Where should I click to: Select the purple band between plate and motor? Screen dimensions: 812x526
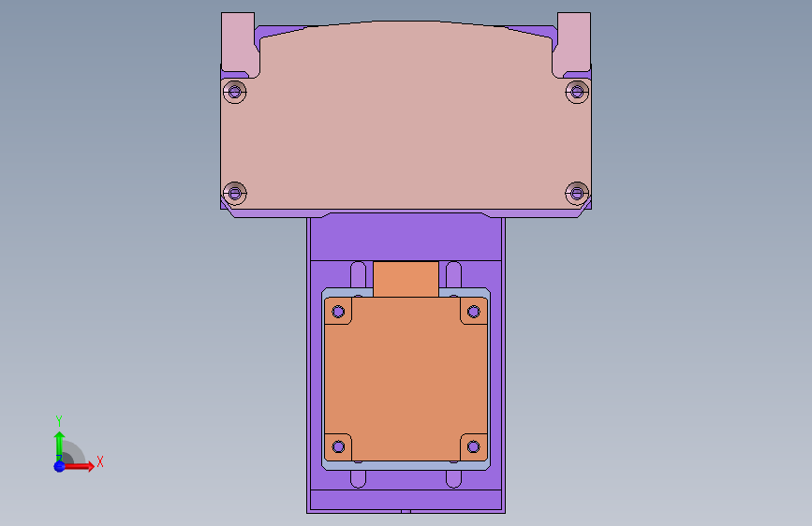(406, 239)
